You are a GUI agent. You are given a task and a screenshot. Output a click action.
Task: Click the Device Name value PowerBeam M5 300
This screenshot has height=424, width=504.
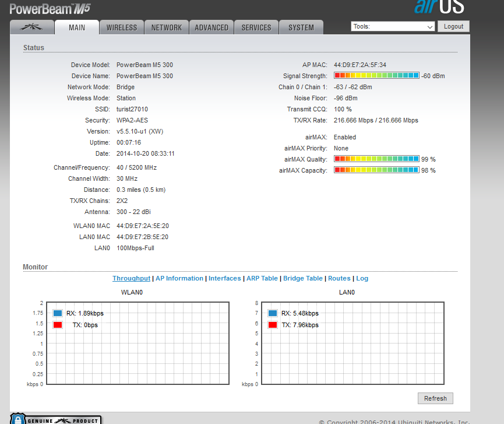pyautogui.click(x=144, y=76)
